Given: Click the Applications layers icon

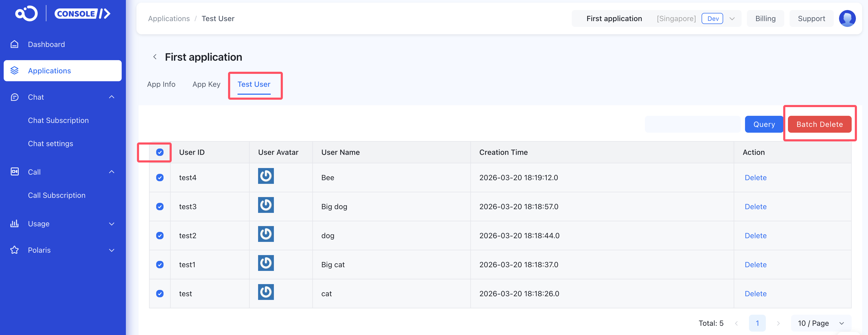Looking at the screenshot, I should pyautogui.click(x=14, y=70).
